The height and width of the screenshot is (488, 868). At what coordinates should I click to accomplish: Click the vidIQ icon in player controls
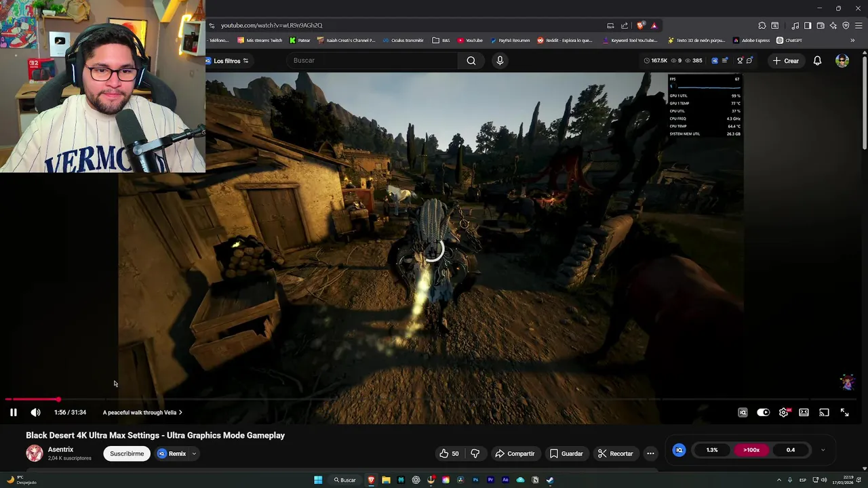pos(743,412)
